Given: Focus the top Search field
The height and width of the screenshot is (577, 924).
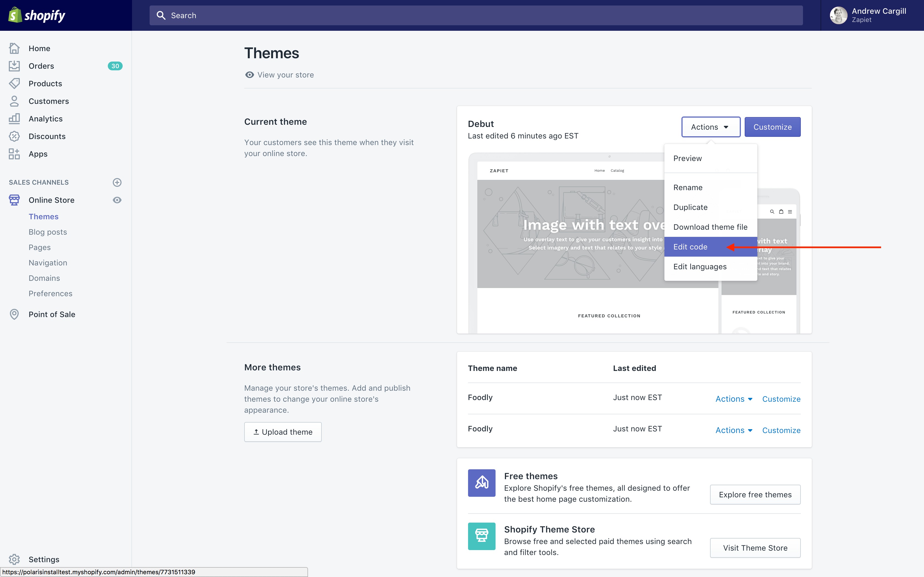Looking at the screenshot, I should tap(475, 15).
